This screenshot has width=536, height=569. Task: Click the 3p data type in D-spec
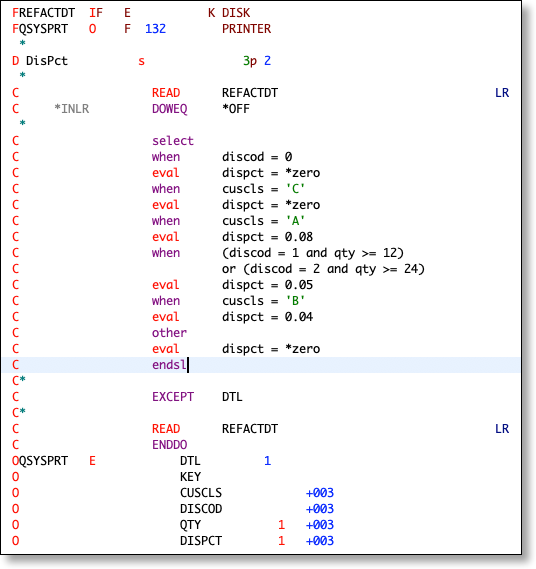click(x=250, y=61)
